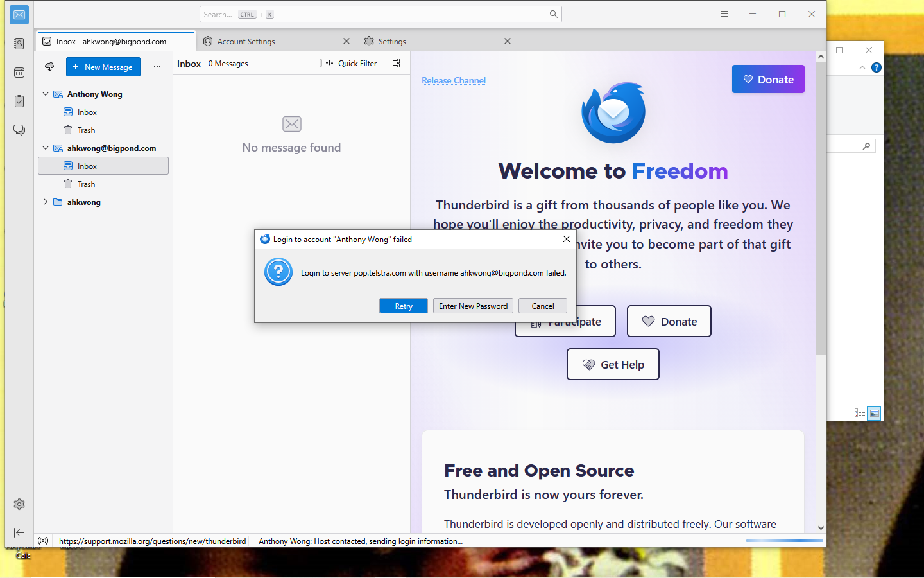Open message list display options icon
924x578 pixels.
(x=397, y=63)
